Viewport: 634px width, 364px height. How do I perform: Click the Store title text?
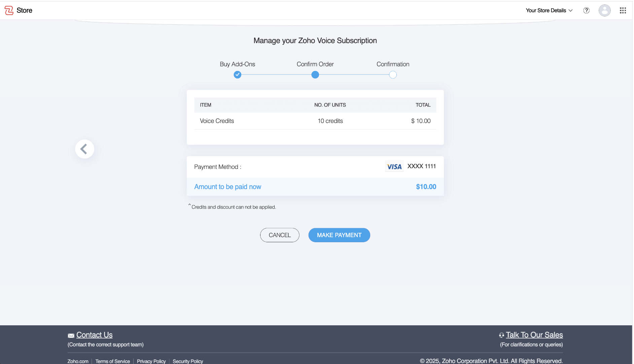point(25,10)
